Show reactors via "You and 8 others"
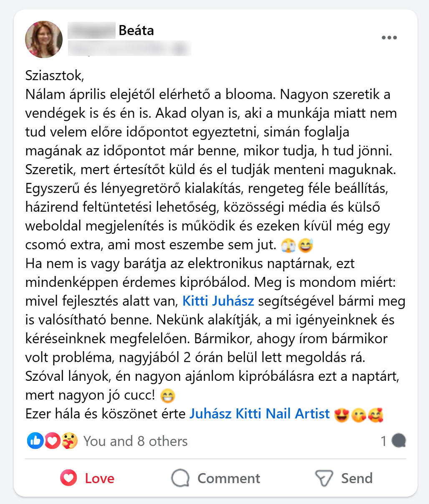 point(135,441)
